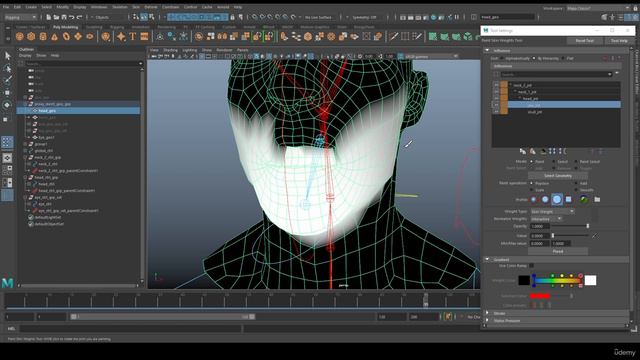
Task: Click the copy skin weights icon
Action: pos(523,151)
